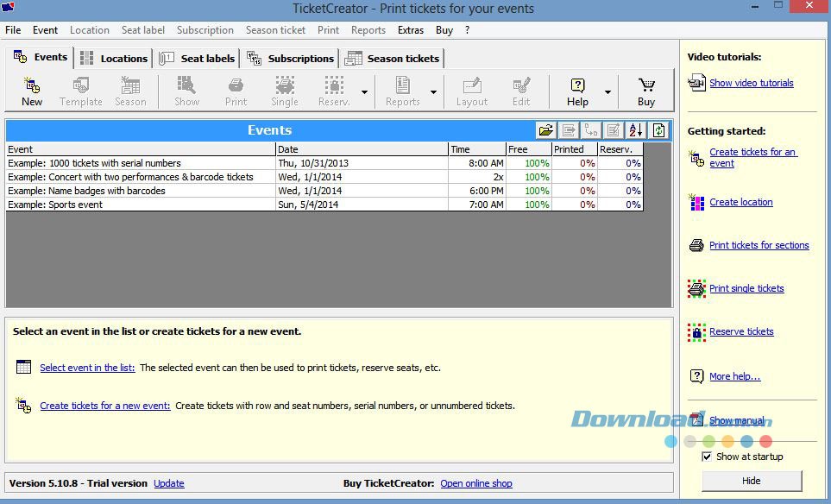This screenshot has width=831, height=504.
Task: Toggle the Show at startup checkbox
Action: point(705,457)
